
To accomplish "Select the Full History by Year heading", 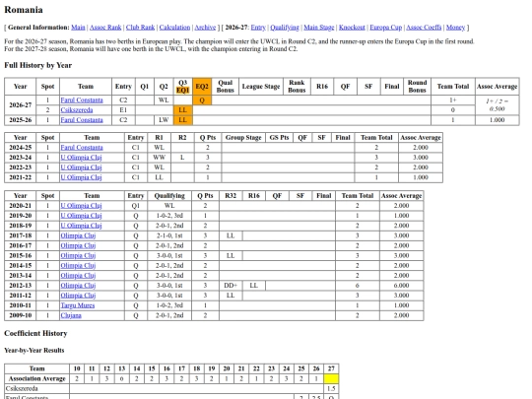I will click(38, 65).
